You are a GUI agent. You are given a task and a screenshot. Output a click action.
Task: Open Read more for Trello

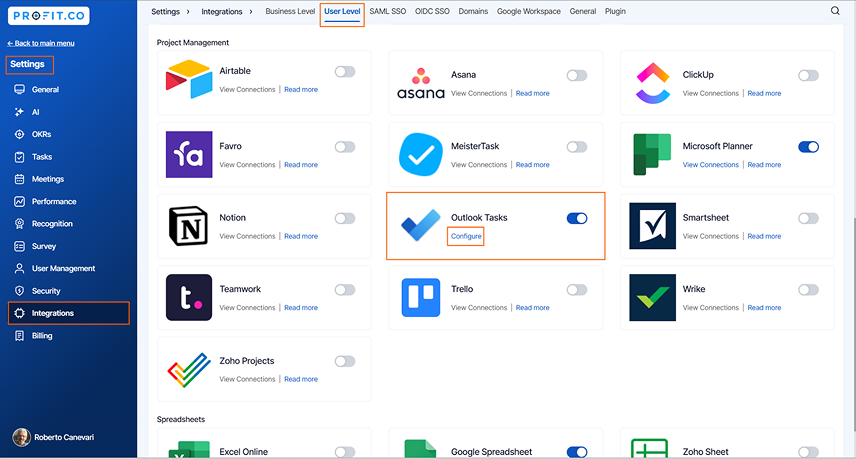(532, 308)
